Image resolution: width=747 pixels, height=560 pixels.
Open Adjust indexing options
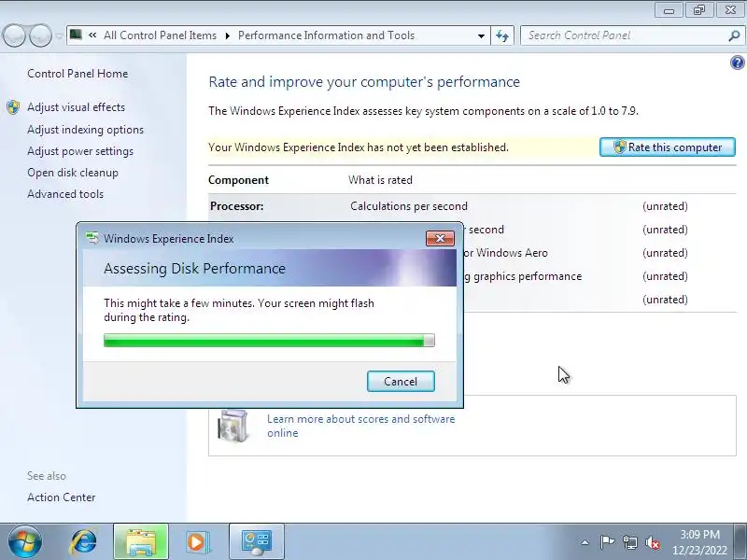pos(85,130)
